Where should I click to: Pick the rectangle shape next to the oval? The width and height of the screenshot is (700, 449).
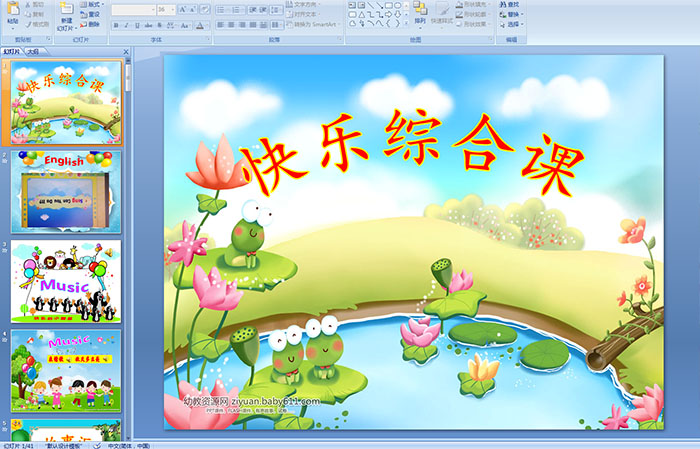click(x=389, y=5)
